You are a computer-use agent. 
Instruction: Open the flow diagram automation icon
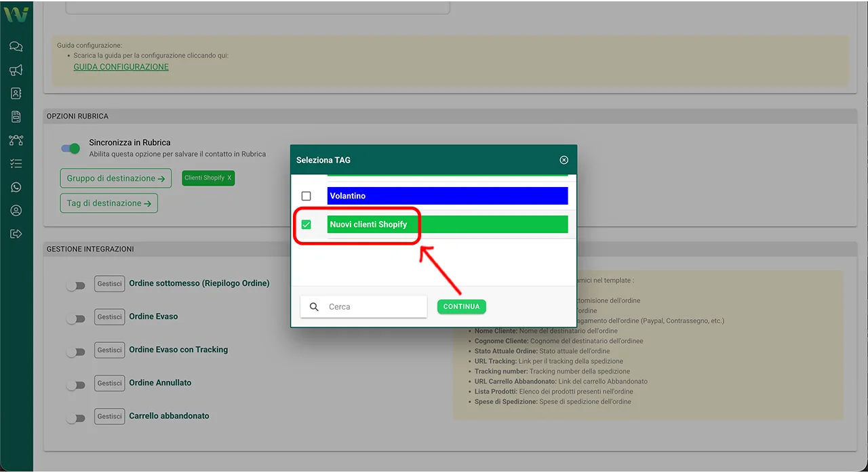[x=16, y=140]
